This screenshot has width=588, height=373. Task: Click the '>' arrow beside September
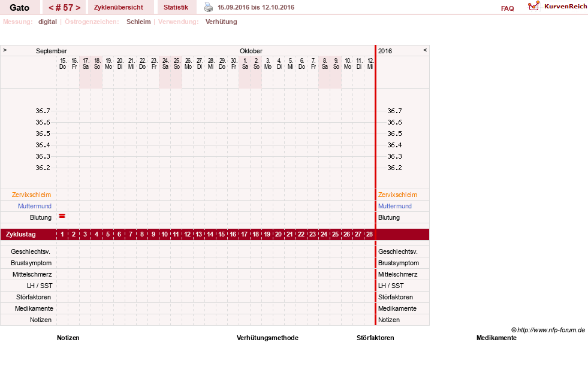(5, 50)
